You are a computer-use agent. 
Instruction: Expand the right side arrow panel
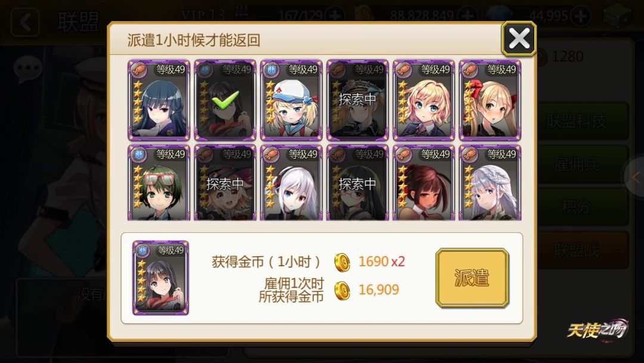click(635, 177)
